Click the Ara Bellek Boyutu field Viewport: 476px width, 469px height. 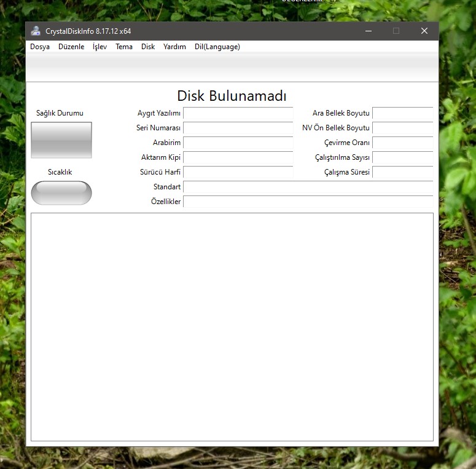[x=403, y=113]
